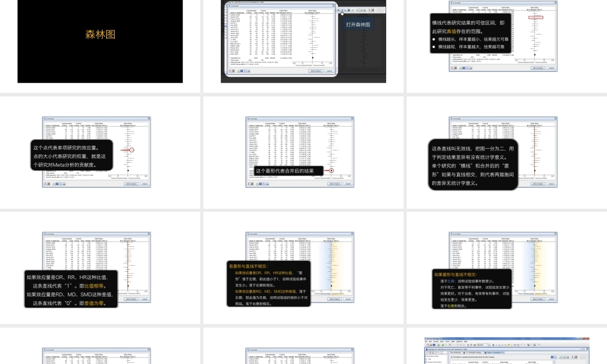
Task: Click Add as Figure button in the 无效线 slide
Action: tap(536, 183)
